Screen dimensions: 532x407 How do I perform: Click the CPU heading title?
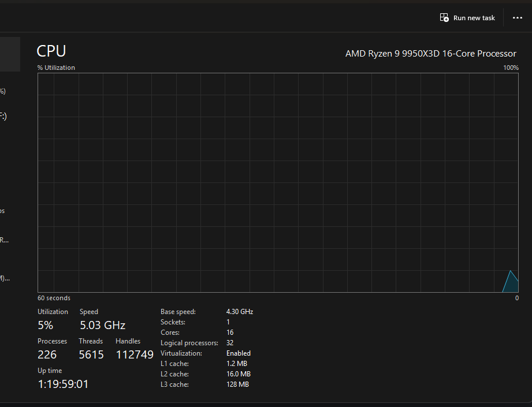point(51,51)
